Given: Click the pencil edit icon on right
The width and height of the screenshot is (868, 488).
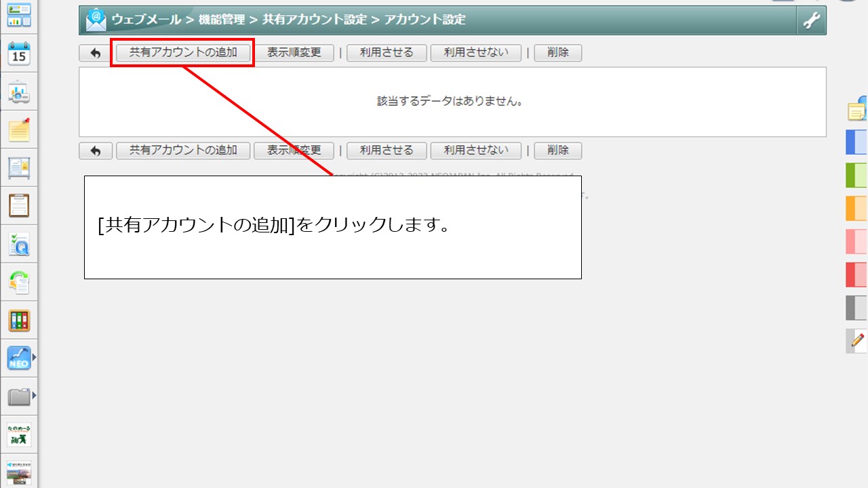Looking at the screenshot, I should (x=856, y=341).
